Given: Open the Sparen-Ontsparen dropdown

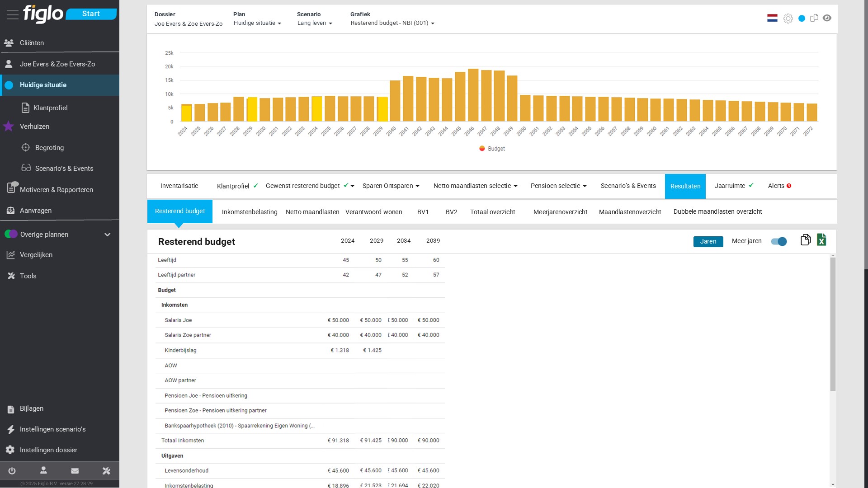Looking at the screenshot, I should [x=391, y=186].
